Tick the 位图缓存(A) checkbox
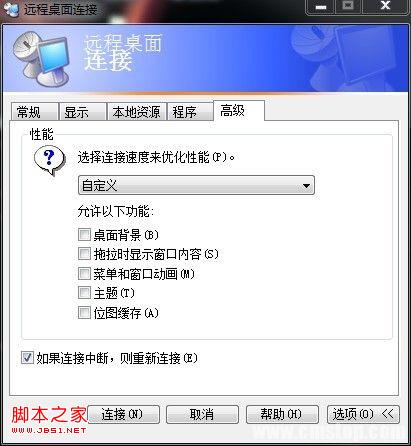 click(x=84, y=313)
